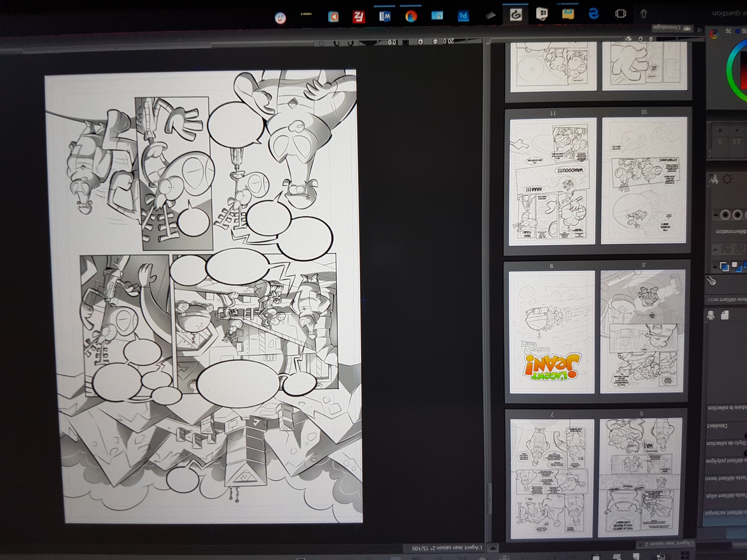The image size is (747, 560).
Task: Click the spinner gear icon beside the wrench
Action: [727, 179]
